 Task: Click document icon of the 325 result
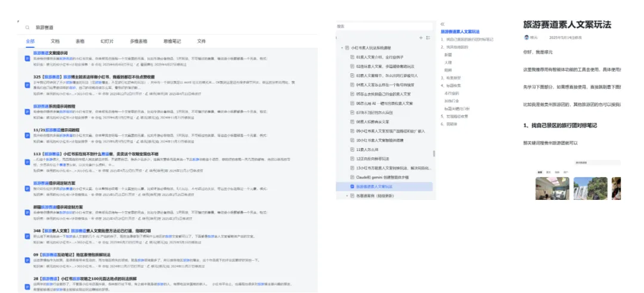(27, 85)
